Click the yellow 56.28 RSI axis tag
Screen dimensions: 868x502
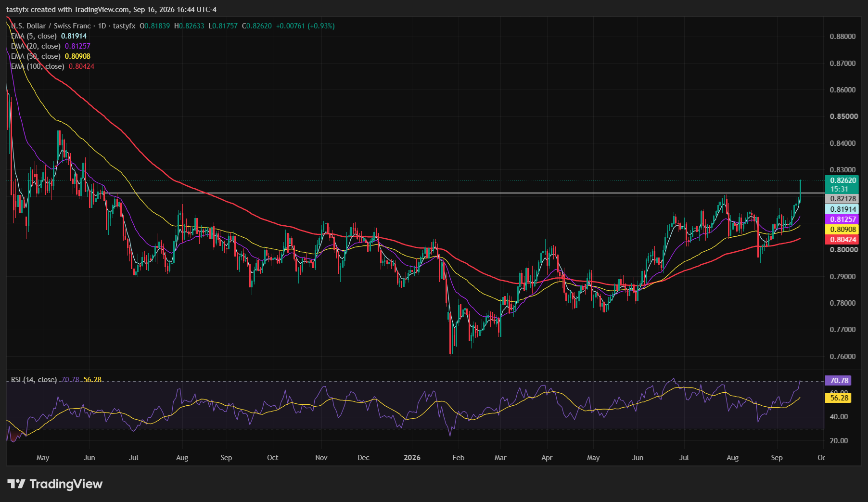point(838,398)
